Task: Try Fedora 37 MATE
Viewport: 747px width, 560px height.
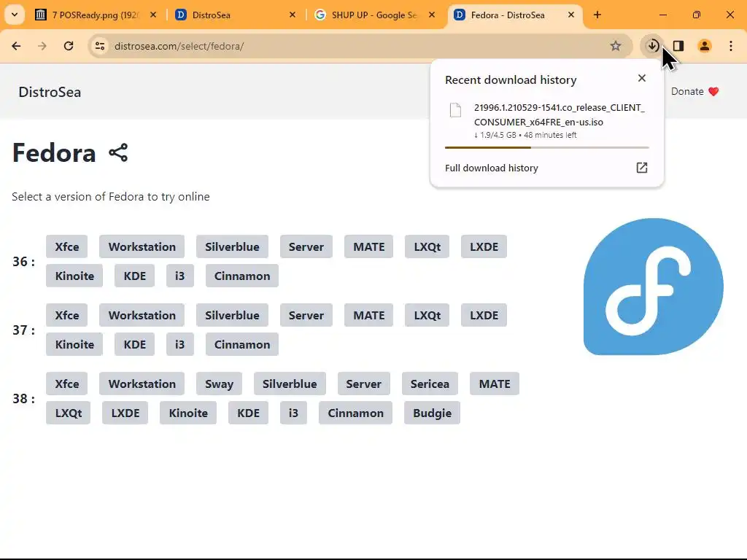Action: pyautogui.click(x=368, y=315)
